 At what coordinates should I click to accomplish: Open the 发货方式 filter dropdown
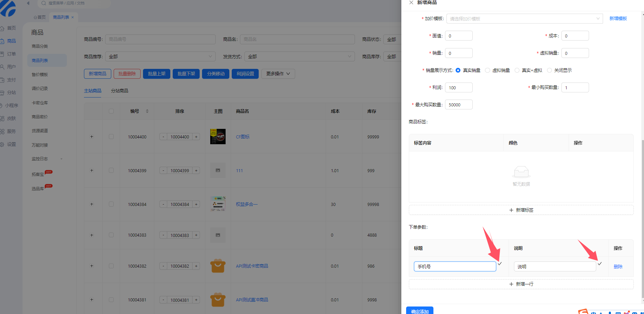click(x=299, y=57)
